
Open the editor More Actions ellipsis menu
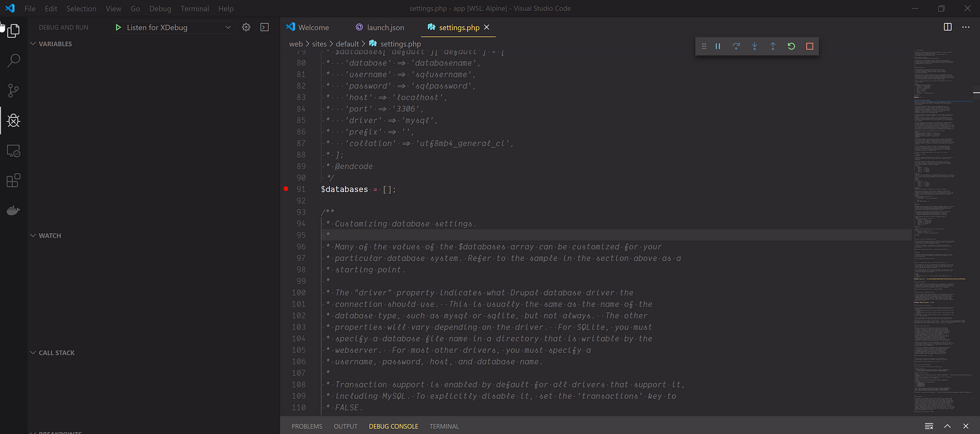966,27
